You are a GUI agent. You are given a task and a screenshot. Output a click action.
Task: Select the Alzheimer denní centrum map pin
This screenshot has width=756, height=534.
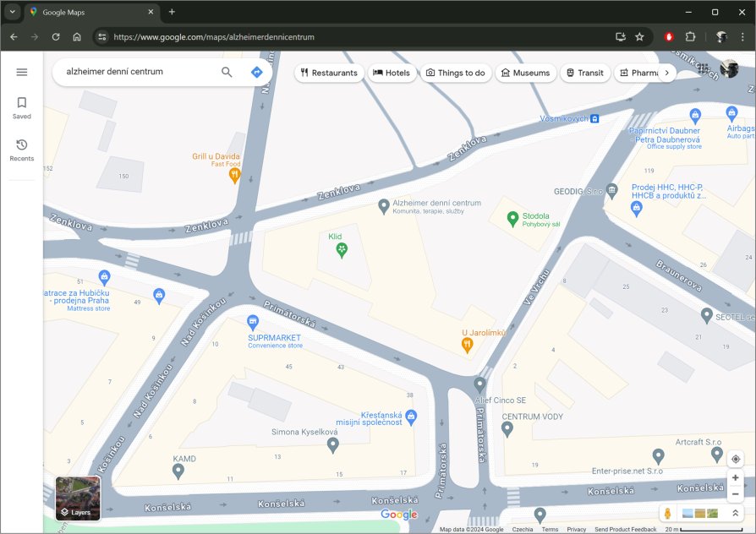383,207
